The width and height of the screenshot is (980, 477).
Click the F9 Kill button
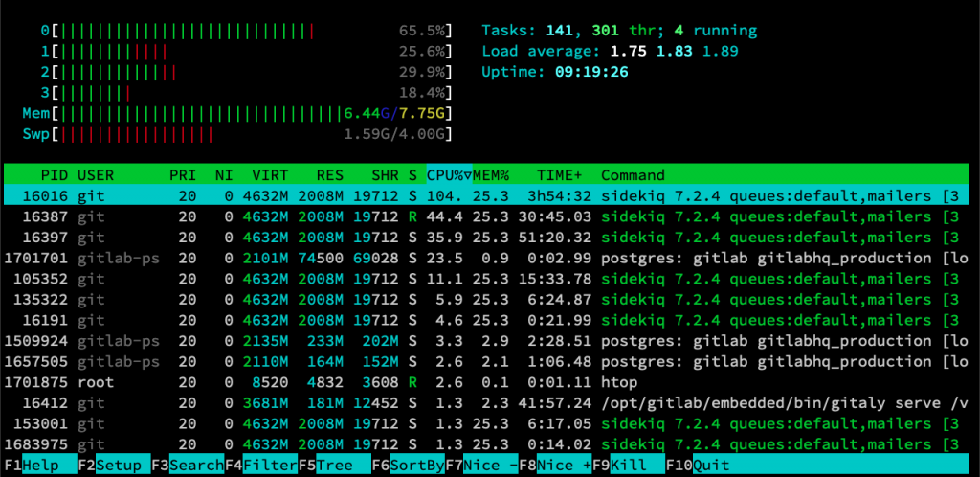click(629, 466)
